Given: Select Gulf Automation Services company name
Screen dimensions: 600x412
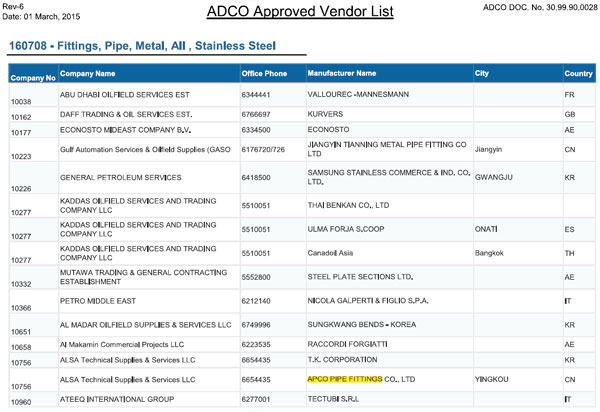Looking at the screenshot, I should point(145,150).
